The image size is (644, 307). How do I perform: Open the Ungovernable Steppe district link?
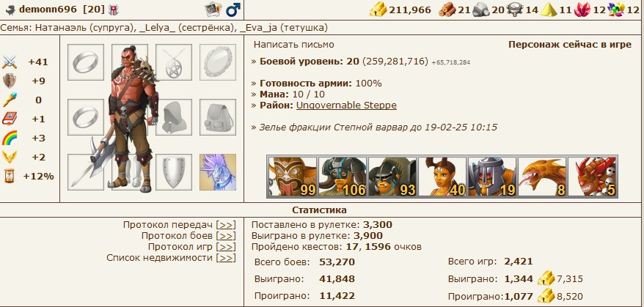[346, 105]
